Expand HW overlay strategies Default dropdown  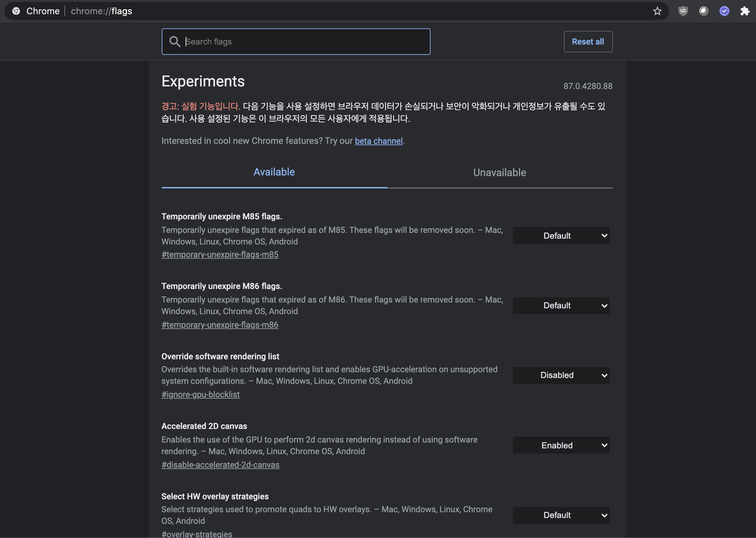click(561, 515)
